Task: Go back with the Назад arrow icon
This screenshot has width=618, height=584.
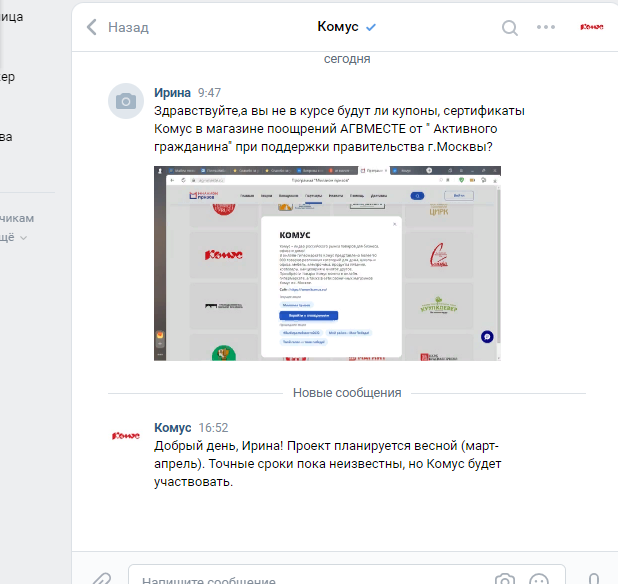Action: tap(91, 27)
